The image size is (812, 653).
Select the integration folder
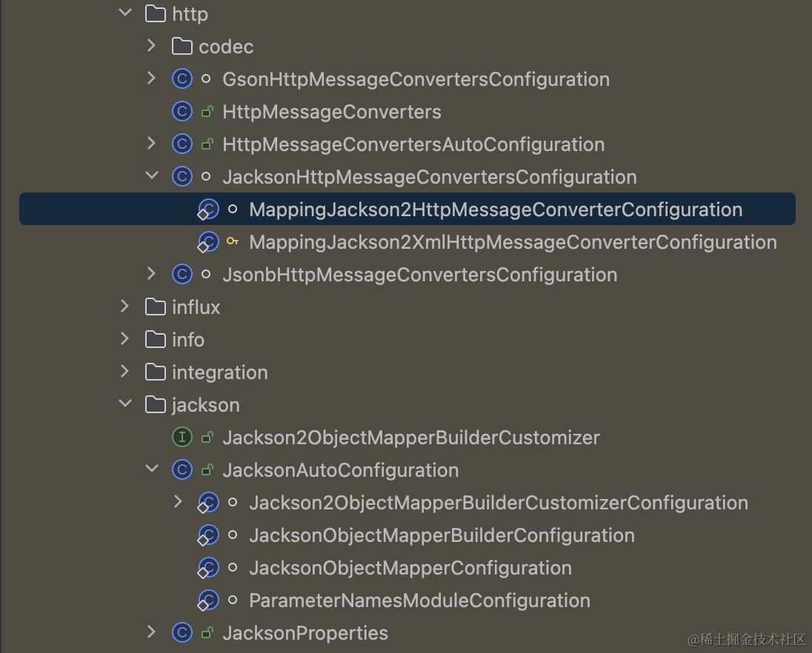pos(220,372)
